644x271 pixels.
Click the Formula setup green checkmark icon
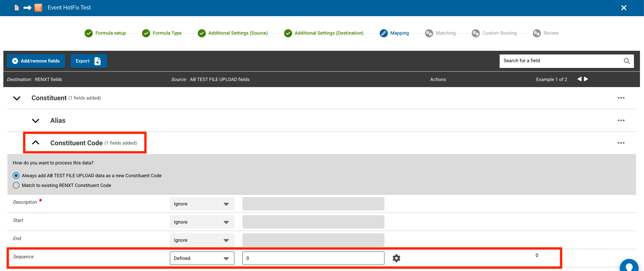point(89,33)
